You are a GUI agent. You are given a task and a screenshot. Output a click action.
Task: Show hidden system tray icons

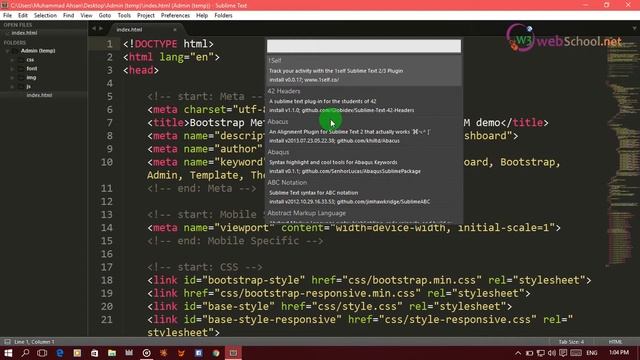pyautogui.click(x=518, y=353)
